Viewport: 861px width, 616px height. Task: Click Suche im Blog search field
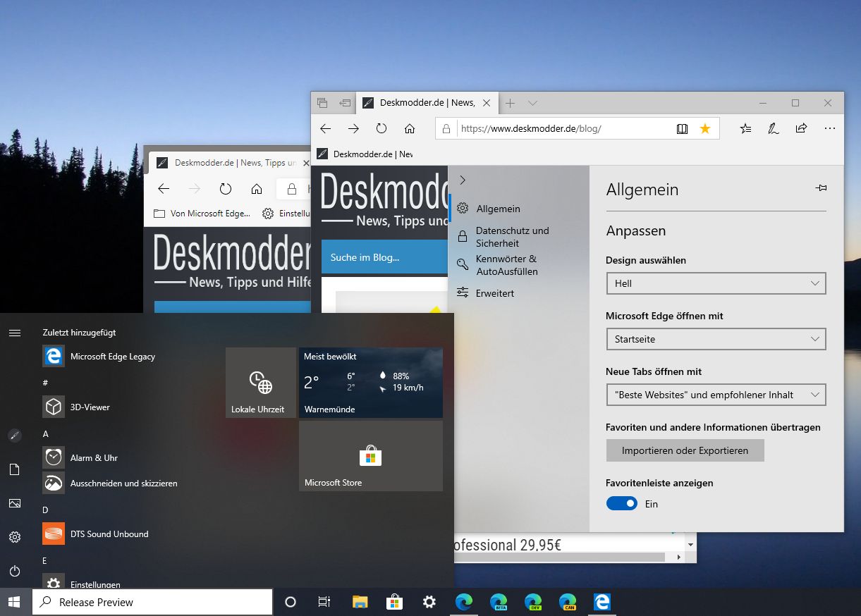pyautogui.click(x=384, y=257)
